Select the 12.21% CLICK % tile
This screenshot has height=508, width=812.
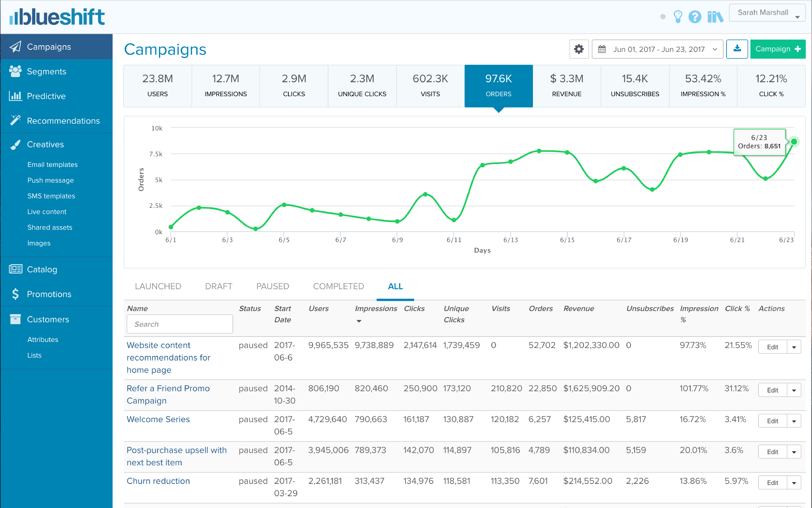click(x=771, y=86)
